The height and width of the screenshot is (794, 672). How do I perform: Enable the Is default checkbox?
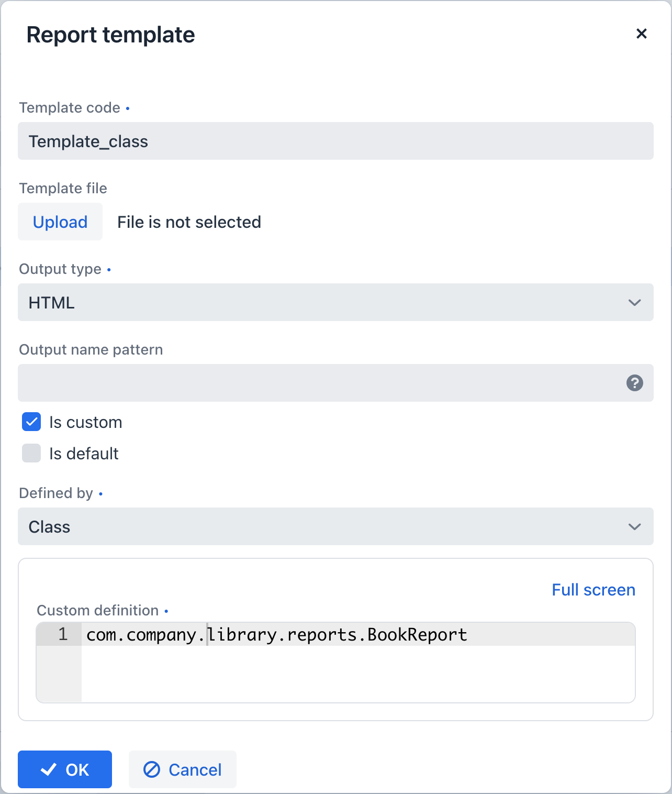coord(31,454)
